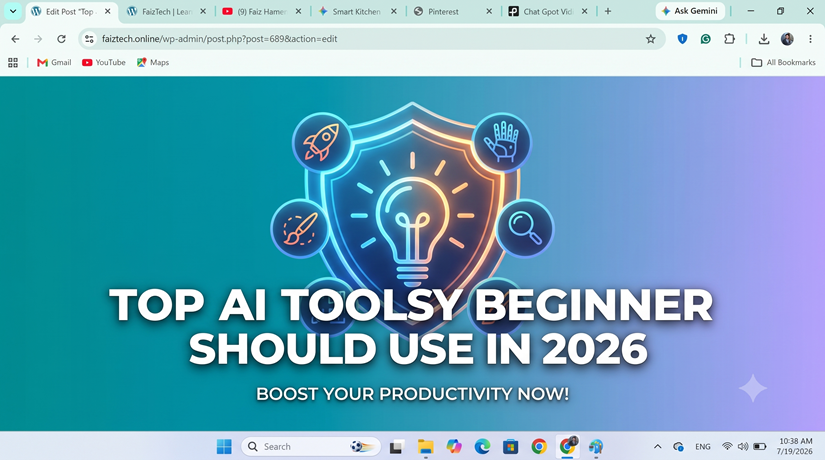This screenshot has height=460, width=825.
Task: Open the Chrome profile avatar
Action: pyautogui.click(x=787, y=39)
